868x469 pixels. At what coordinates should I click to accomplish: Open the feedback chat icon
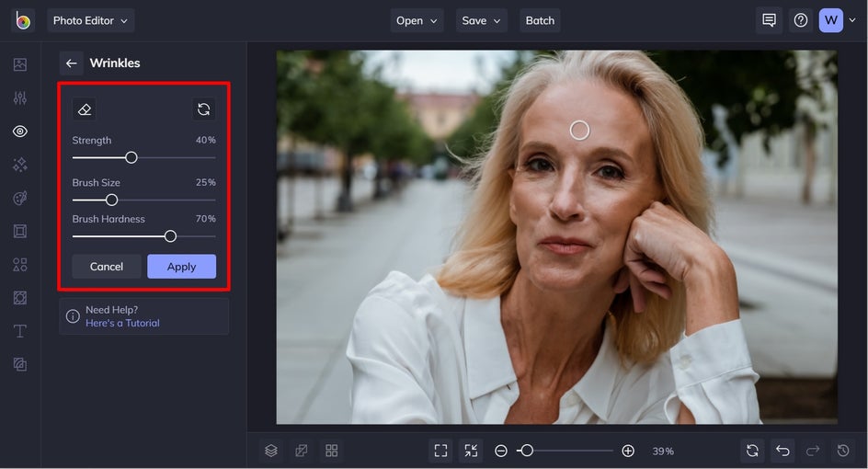tap(769, 20)
